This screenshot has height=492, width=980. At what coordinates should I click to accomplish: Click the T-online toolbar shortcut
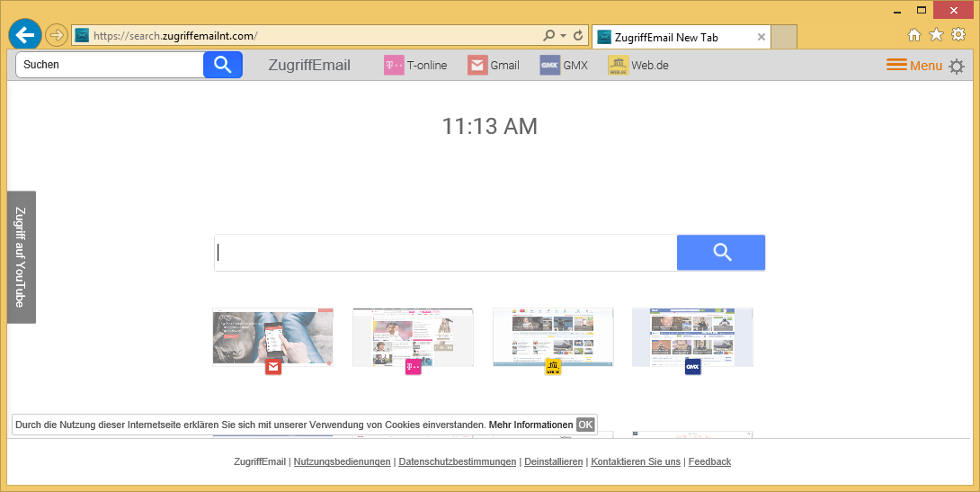click(x=415, y=65)
